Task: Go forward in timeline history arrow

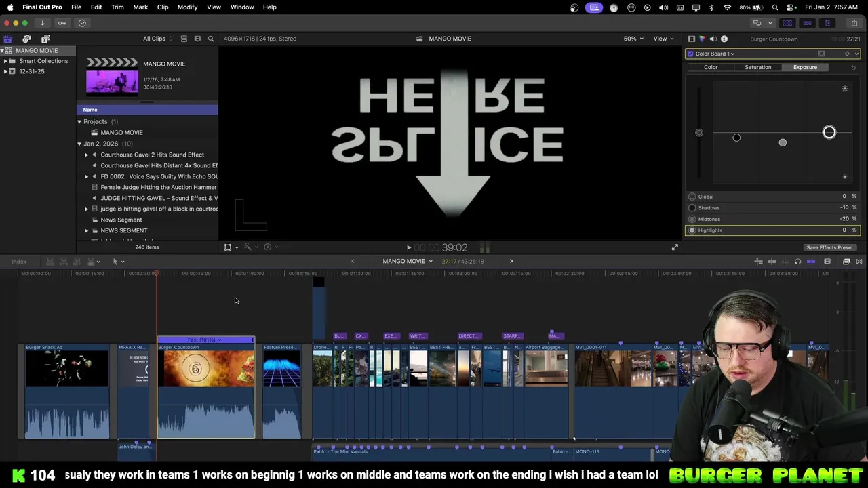Action: coord(511,261)
